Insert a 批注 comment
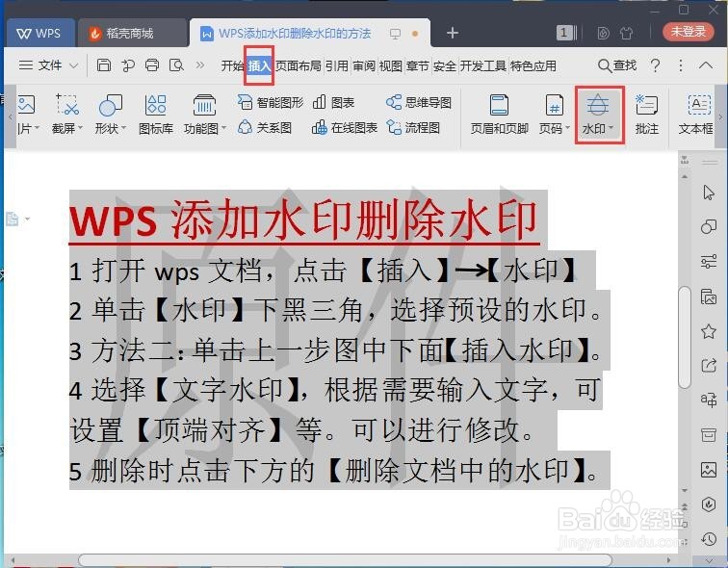Image resolution: width=728 pixels, height=568 pixels. pyautogui.click(x=647, y=115)
